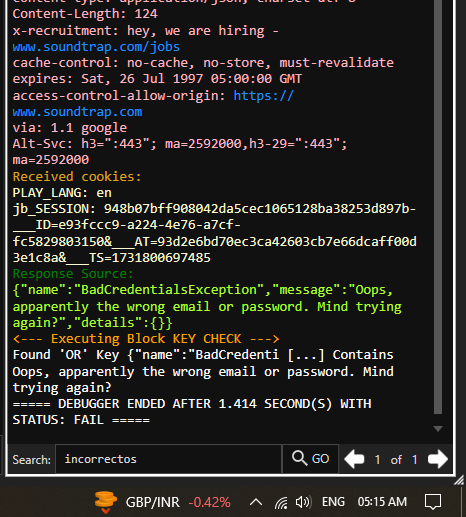The height and width of the screenshot is (517, 466).
Task: Select 'Received cookies:' heading text
Action: 77,176
